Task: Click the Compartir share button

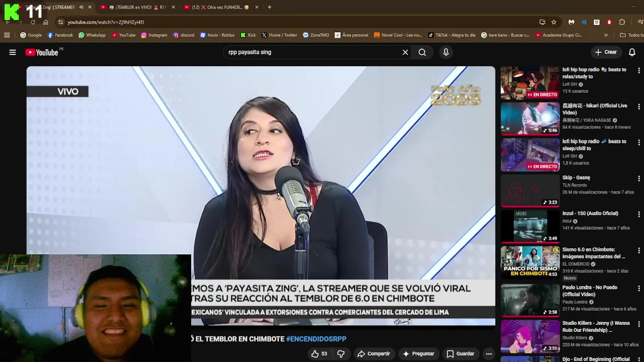Action: click(373, 354)
